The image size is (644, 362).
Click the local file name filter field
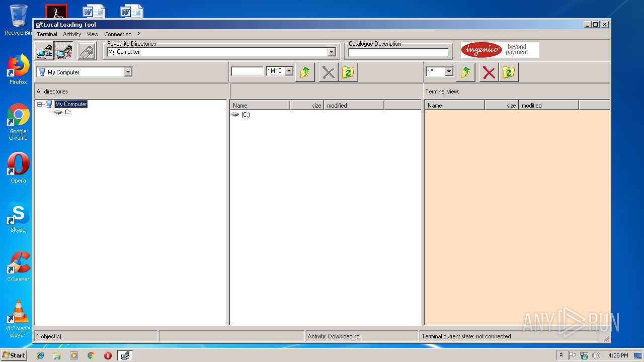[247, 71]
